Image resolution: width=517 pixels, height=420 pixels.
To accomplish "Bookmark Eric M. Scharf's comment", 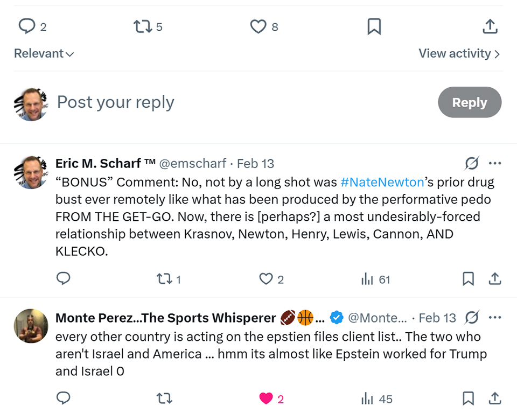I will pos(469,279).
